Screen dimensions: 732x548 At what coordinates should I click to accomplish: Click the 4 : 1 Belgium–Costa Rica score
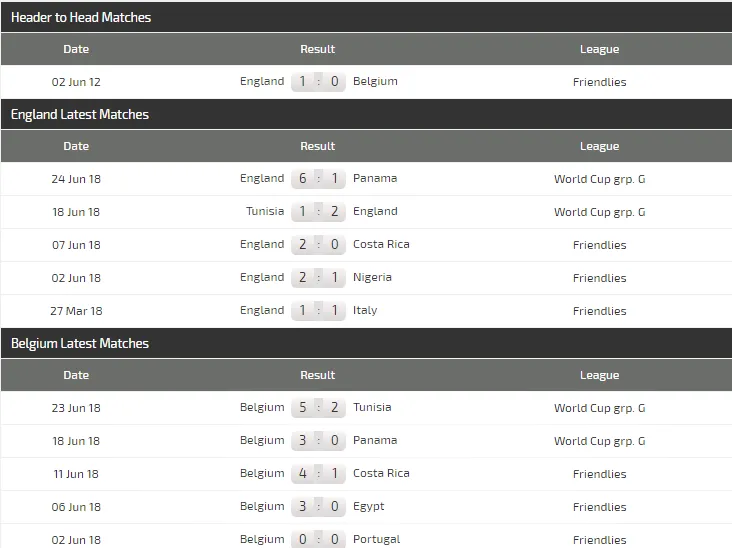(319, 474)
